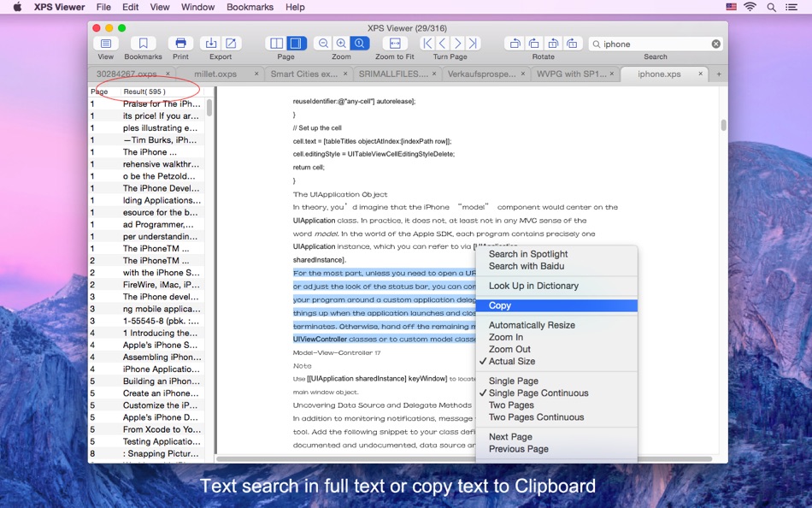Select result row 'From Xcode to Yo...'

pyautogui.click(x=146, y=429)
